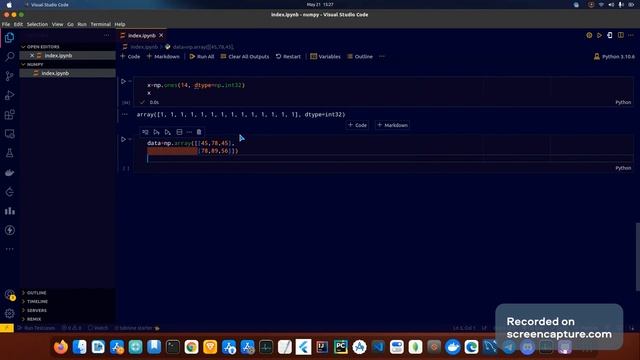This screenshot has width=640, height=360.
Task: Open Google Chrome from the dock
Action: click(191, 347)
